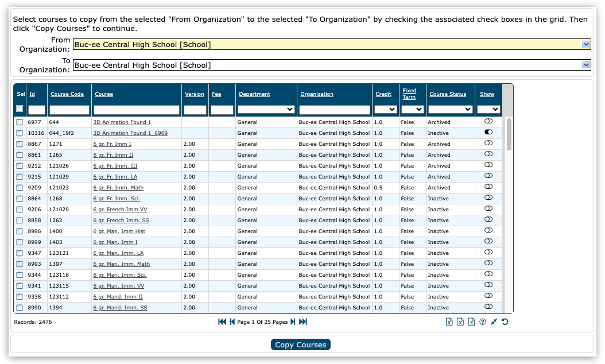Toggle the Show eye icon for 3D Animation Found 1_6969
This screenshot has height=364, width=605.
tap(487, 132)
